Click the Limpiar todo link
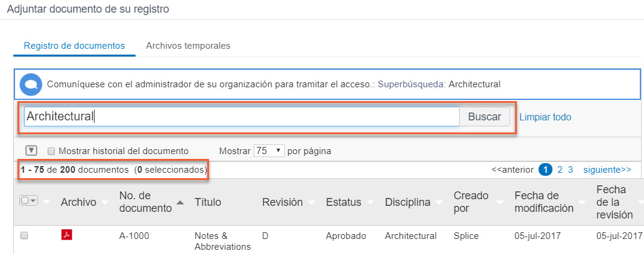Screen dimensions: 644x254 (x=545, y=117)
